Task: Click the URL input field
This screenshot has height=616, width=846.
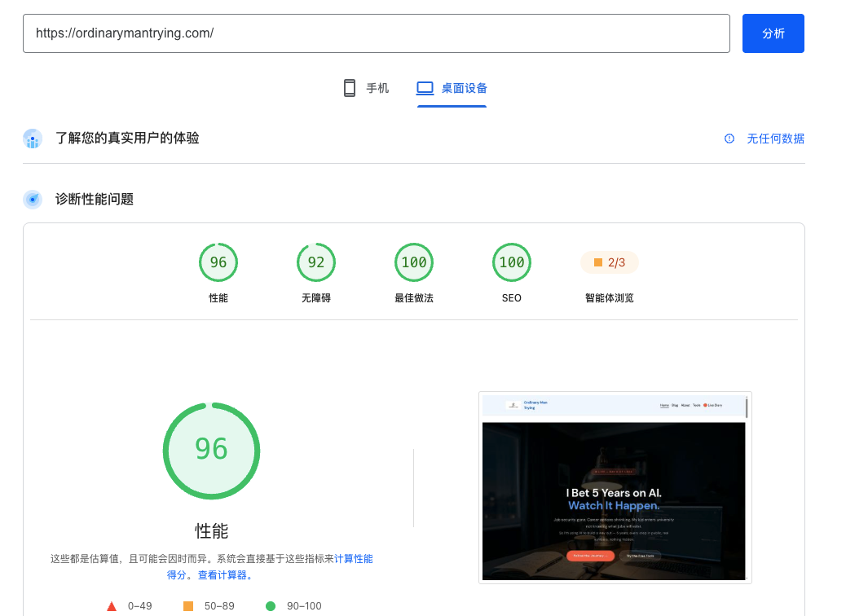Action: pyautogui.click(x=376, y=33)
